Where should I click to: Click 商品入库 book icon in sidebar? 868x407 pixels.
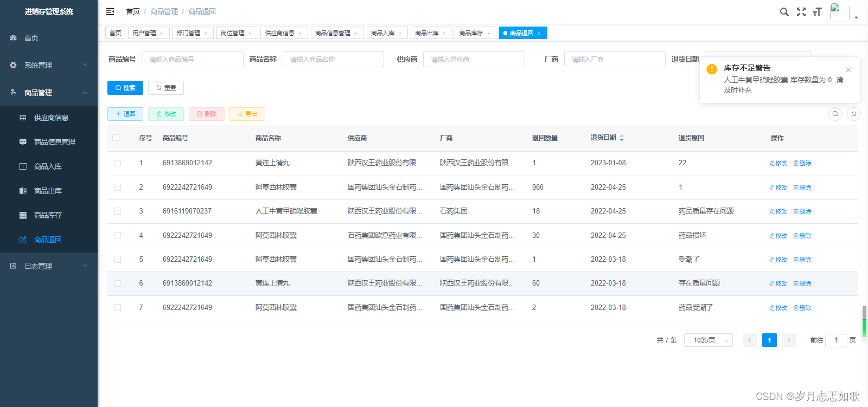coord(23,166)
